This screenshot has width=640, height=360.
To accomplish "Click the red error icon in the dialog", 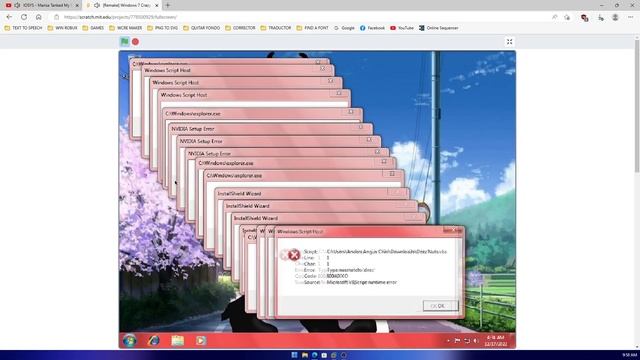I will [294, 255].
